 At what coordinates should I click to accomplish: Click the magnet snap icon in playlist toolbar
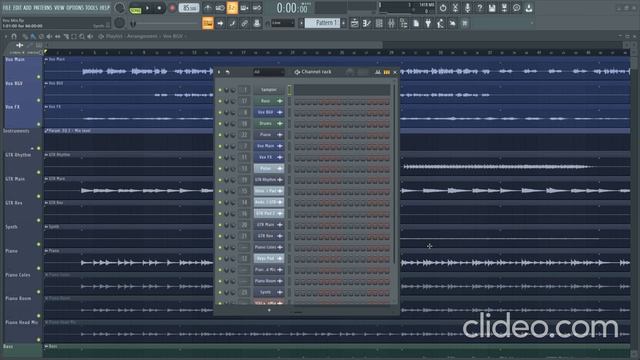pyautogui.click(x=14, y=36)
